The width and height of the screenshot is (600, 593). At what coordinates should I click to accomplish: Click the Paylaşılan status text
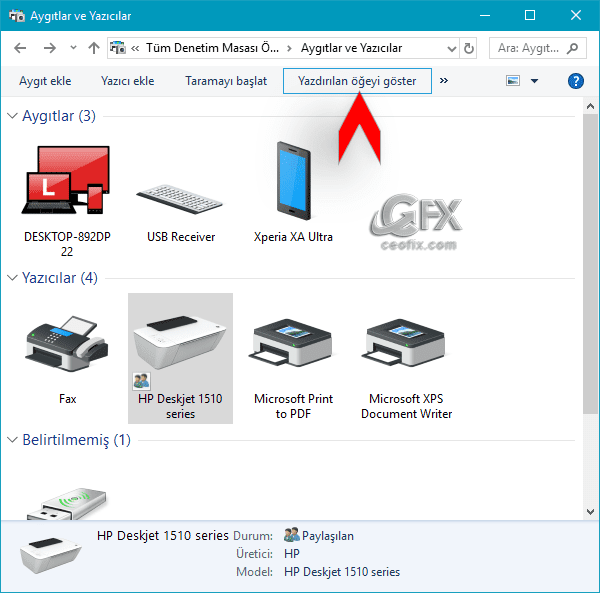[x=328, y=536]
